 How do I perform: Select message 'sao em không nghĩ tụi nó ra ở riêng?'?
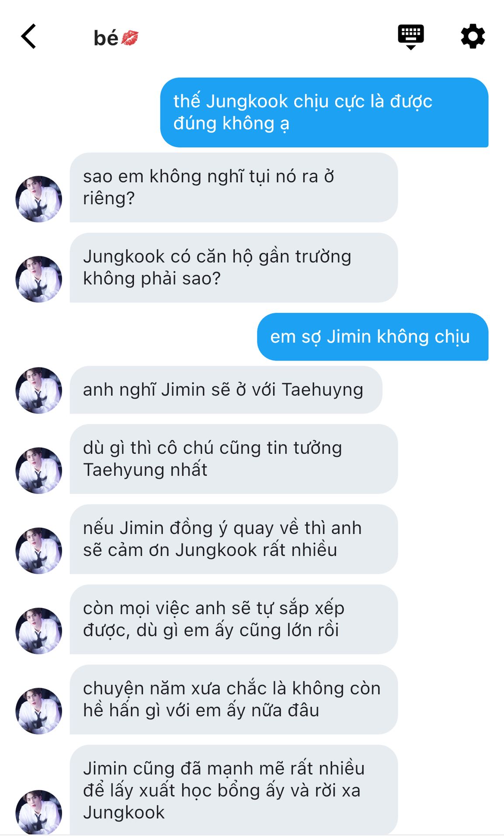pos(233,188)
